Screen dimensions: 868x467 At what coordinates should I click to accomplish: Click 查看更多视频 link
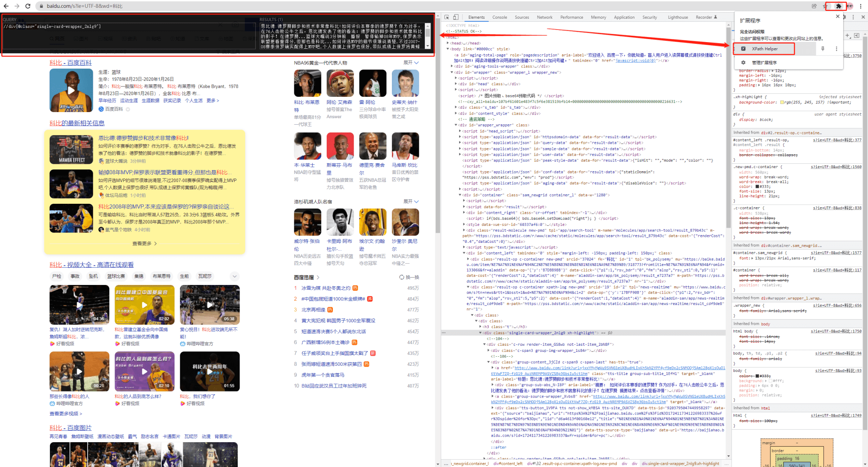tap(66, 414)
